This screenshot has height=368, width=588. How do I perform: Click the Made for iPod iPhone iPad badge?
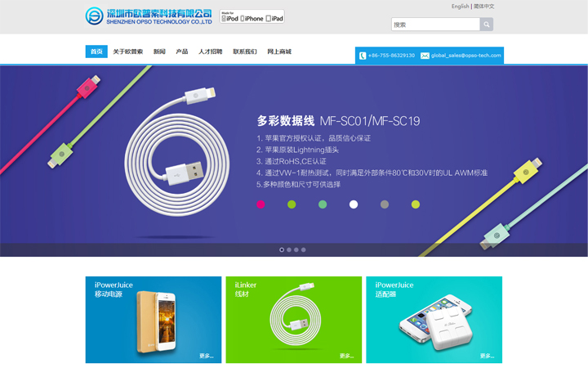coord(252,16)
